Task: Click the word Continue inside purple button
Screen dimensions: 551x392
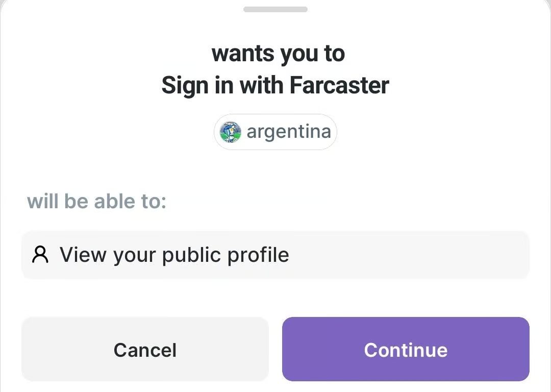Action: pyautogui.click(x=406, y=350)
